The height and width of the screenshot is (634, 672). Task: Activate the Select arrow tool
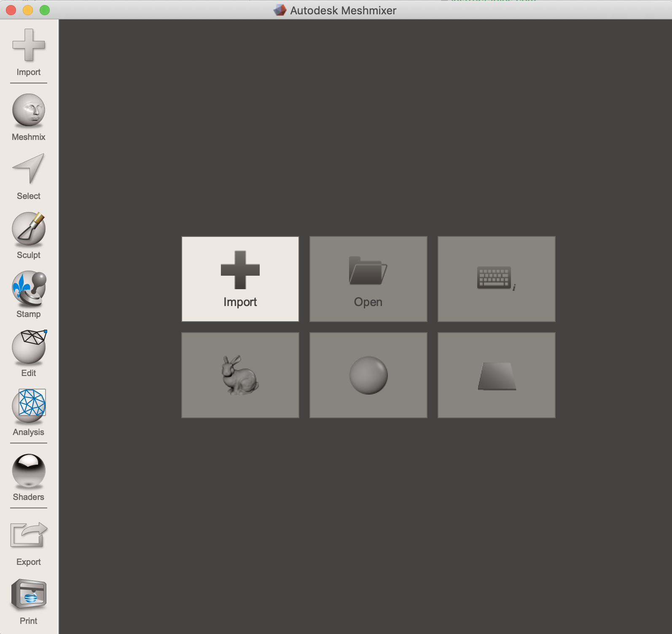click(x=29, y=176)
